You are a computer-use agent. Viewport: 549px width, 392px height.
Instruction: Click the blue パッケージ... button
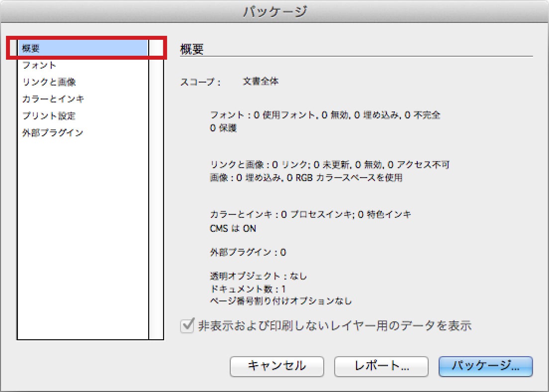485,366
